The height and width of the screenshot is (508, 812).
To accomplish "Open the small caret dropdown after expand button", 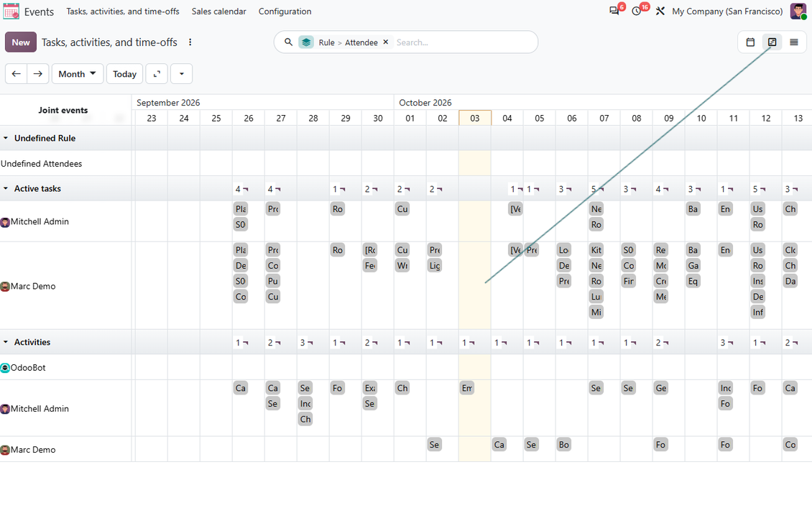I will (182, 73).
